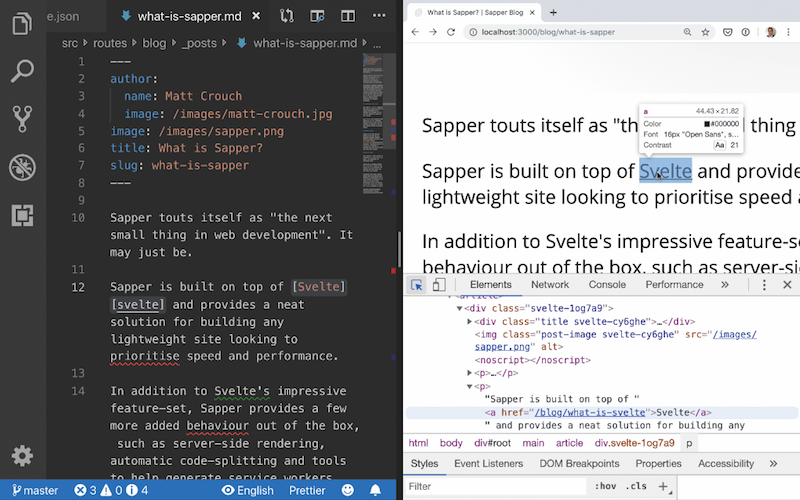Open preview to the side icon
Viewport: 800px width, 500px height.
click(317, 16)
